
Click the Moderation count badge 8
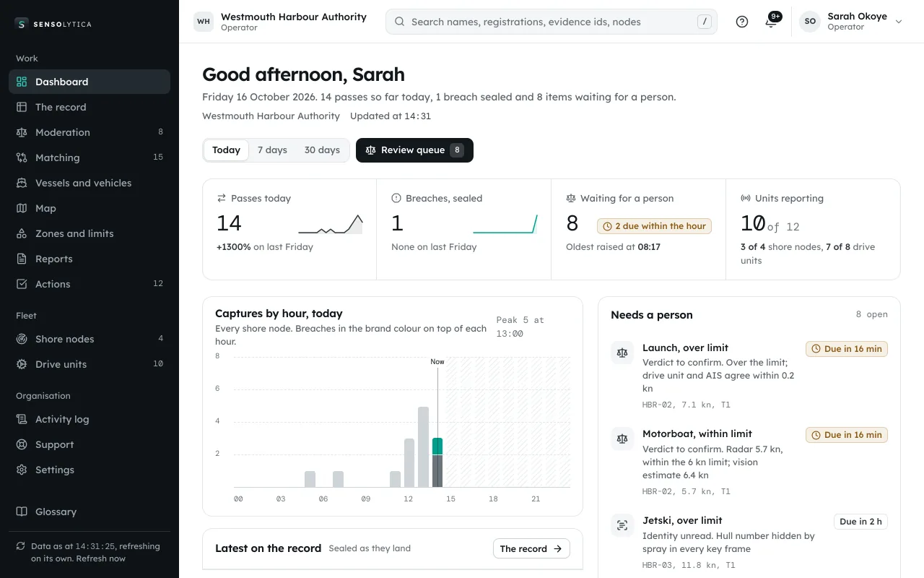pos(160,132)
